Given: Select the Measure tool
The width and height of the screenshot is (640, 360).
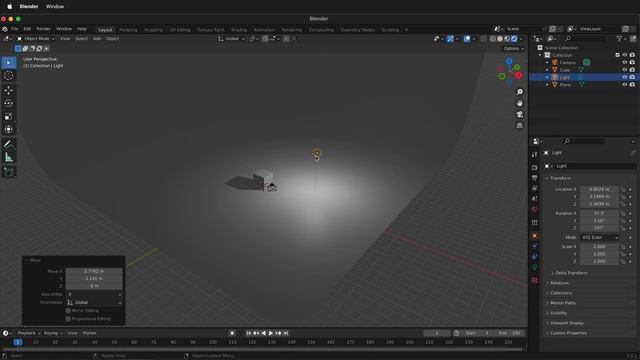Looking at the screenshot, I should [x=9, y=157].
